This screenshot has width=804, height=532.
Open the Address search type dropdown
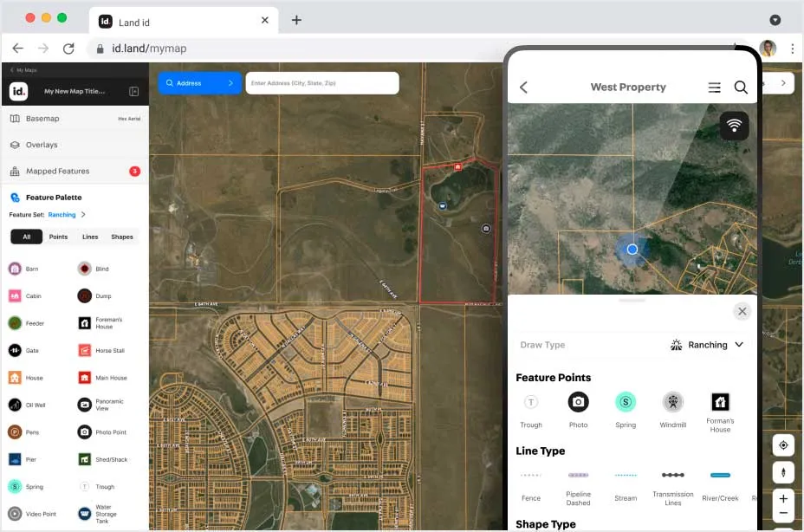[x=199, y=83]
